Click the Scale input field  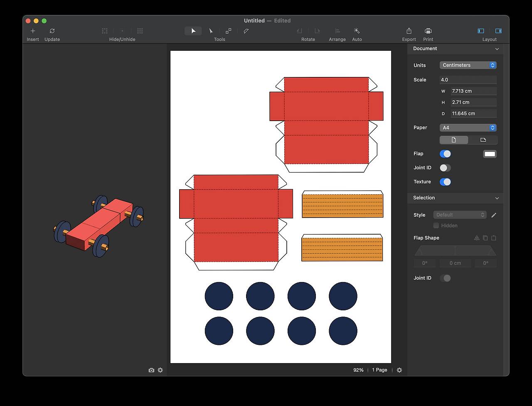point(468,80)
